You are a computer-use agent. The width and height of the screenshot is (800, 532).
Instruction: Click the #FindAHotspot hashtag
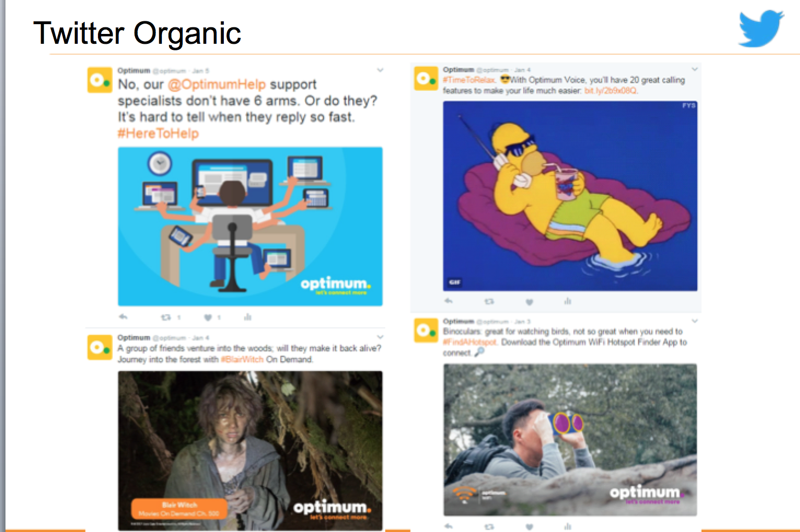(x=470, y=342)
